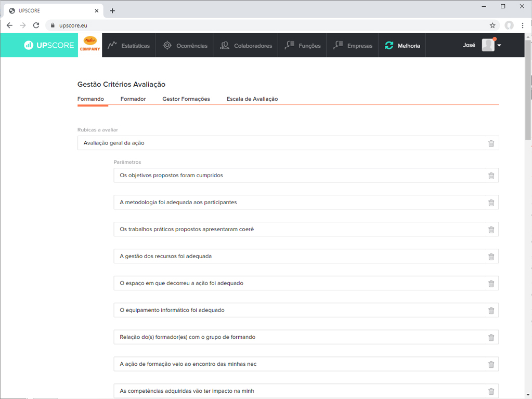The height and width of the screenshot is (399, 532).
Task: Remove 'O equipamento informático foi adequado' row
Action: [x=491, y=311]
